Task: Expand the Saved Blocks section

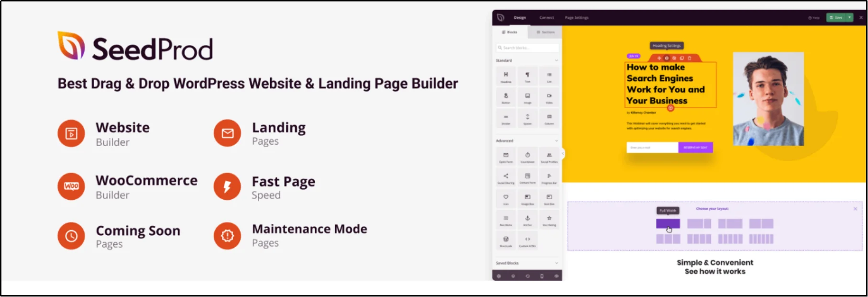Action: pyautogui.click(x=556, y=263)
